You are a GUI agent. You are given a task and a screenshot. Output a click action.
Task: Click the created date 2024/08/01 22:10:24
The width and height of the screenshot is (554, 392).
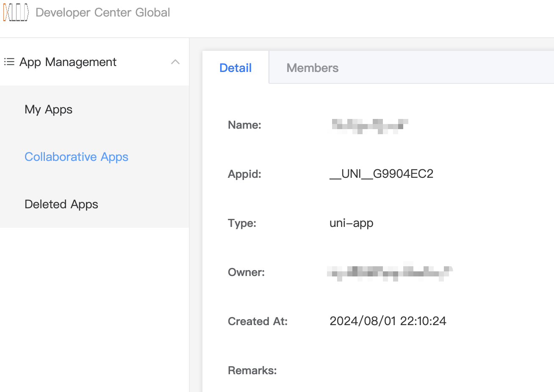tap(388, 321)
